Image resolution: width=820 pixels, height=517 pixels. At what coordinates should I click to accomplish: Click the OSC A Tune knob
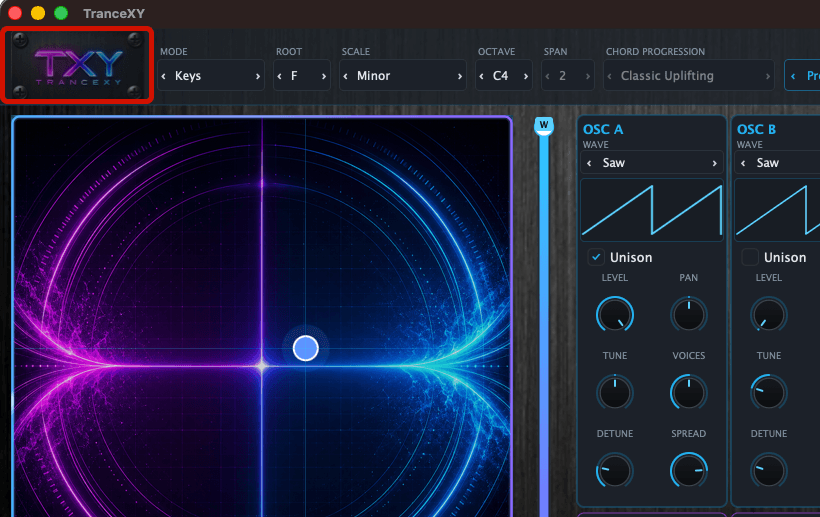[615, 392]
